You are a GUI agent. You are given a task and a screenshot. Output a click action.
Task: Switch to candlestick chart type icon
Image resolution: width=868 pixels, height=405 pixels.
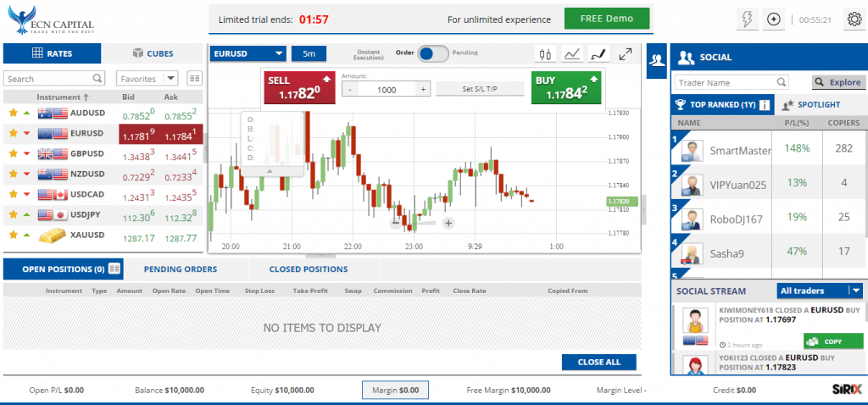pyautogui.click(x=546, y=53)
